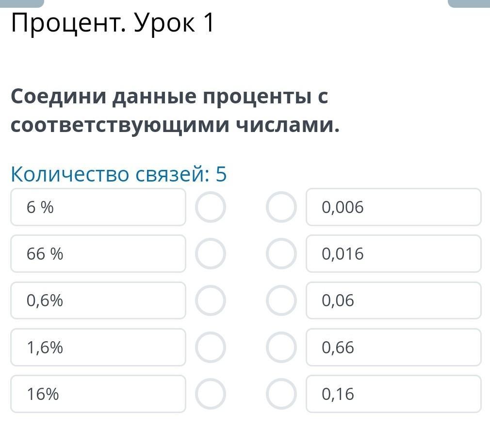Click the 0,16 number box
Screen dimensions: 490x448
[x=393, y=394]
